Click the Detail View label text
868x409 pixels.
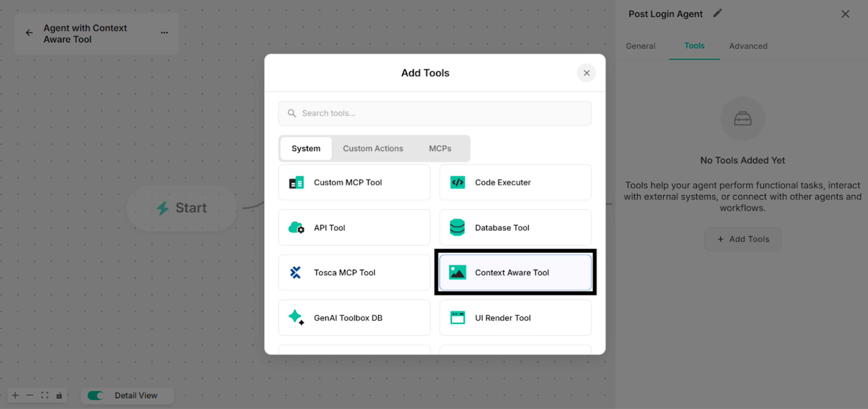136,396
